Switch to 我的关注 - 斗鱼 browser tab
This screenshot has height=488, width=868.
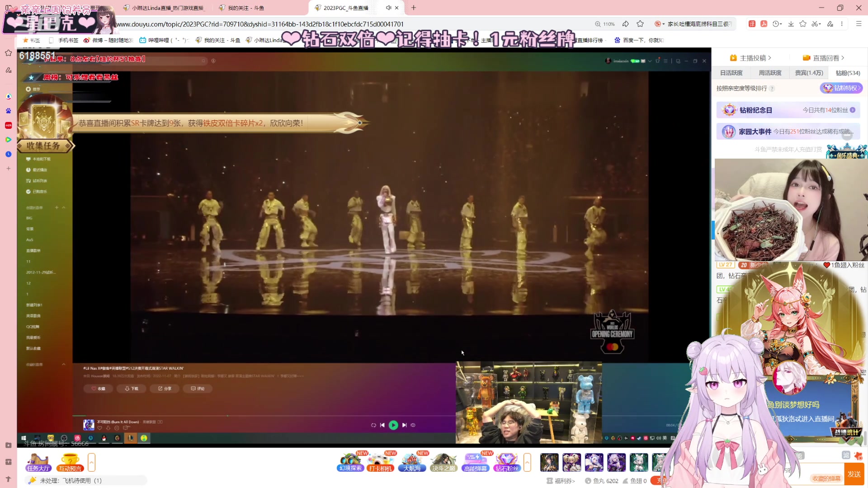(241, 8)
